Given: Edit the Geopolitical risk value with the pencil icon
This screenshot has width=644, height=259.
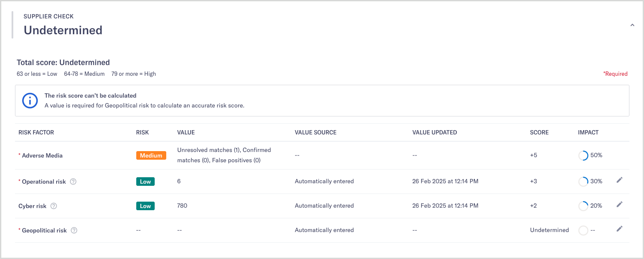Looking at the screenshot, I should [x=620, y=229].
